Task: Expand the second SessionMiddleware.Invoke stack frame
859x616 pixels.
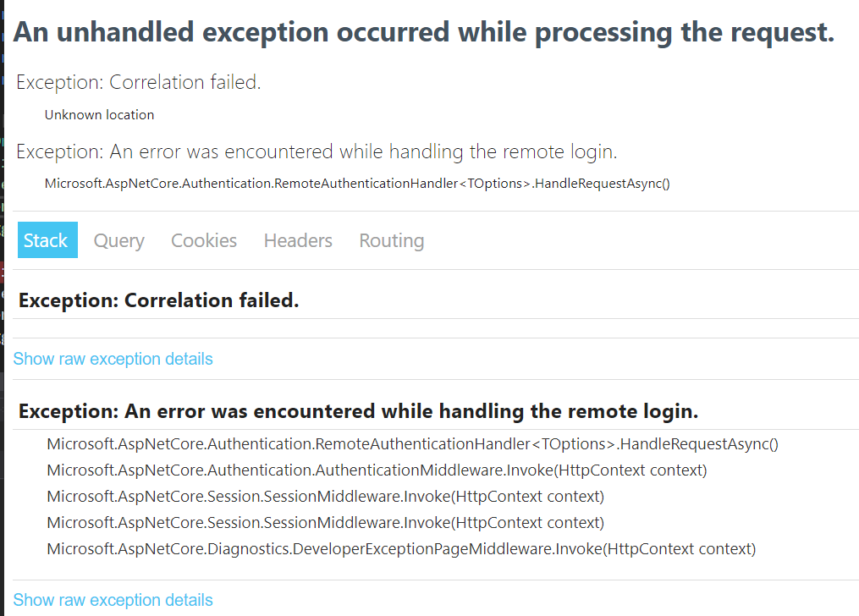Action: coord(325,522)
